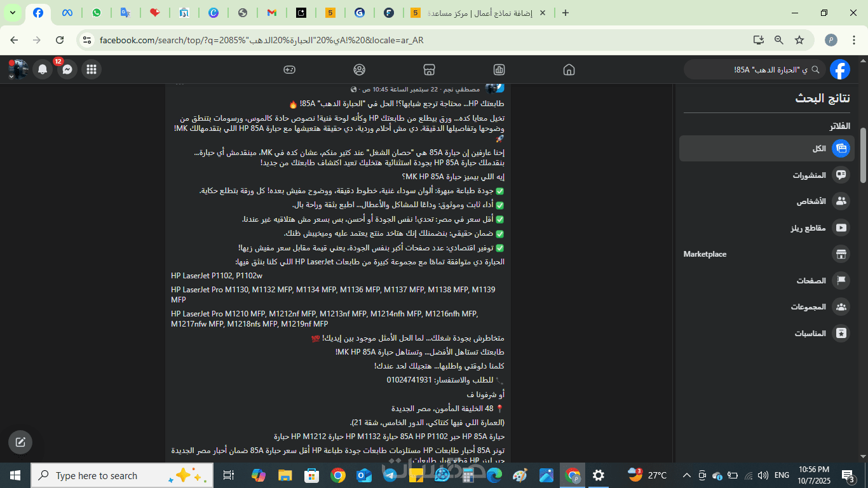
Task: Switch to the Gmail tab
Action: [271, 13]
